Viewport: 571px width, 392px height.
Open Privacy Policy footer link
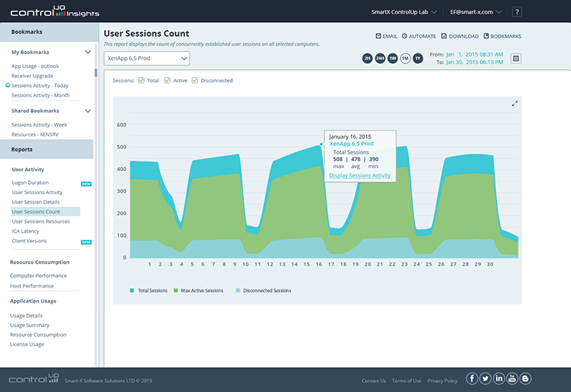pyautogui.click(x=442, y=381)
